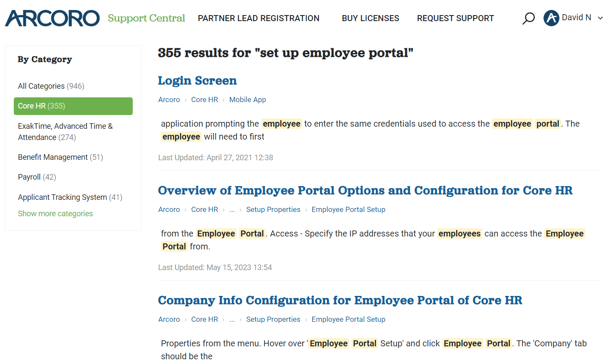This screenshot has height=364, width=609.
Task: Expand Show more categories
Action: [x=56, y=214]
